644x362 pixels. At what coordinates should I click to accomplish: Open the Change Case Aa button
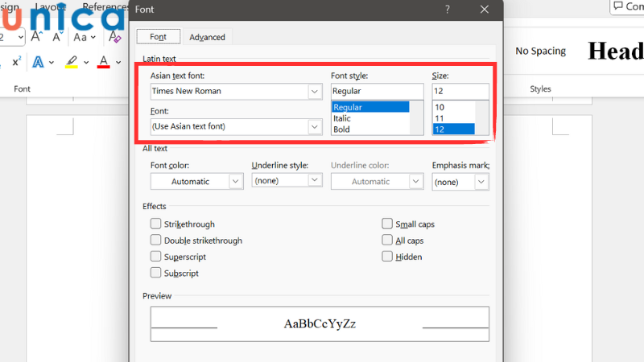(x=85, y=37)
